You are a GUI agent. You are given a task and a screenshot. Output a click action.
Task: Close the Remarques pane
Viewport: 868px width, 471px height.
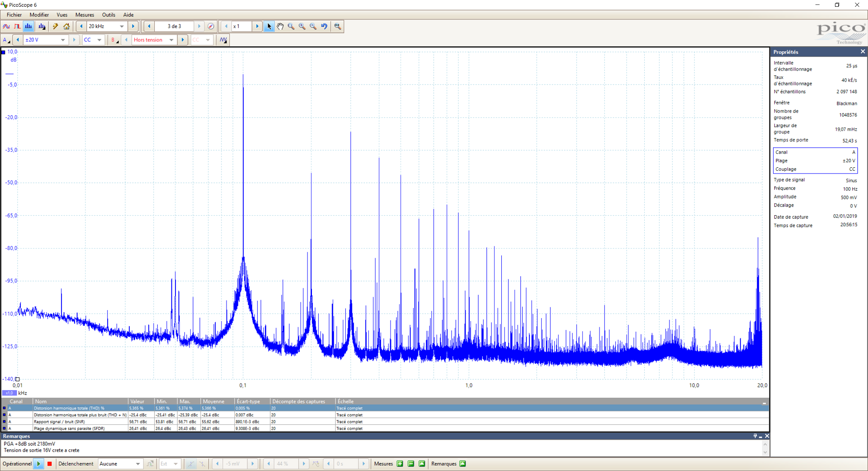(x=767, y=436)
